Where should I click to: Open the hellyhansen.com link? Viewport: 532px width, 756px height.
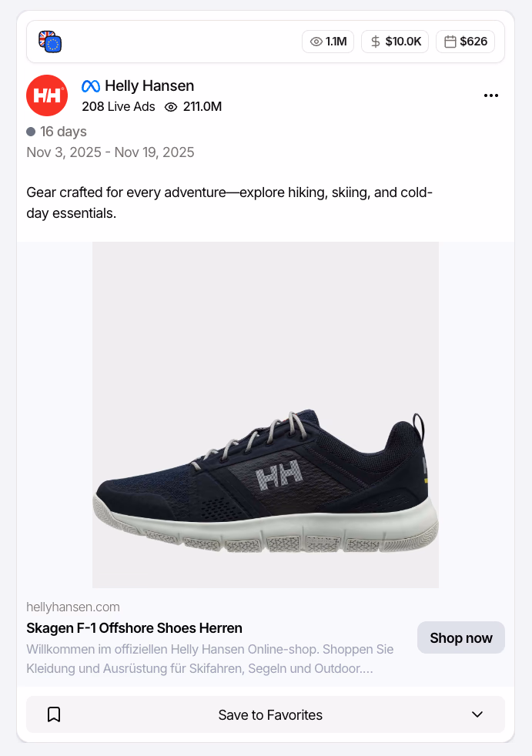click(73, 607)
